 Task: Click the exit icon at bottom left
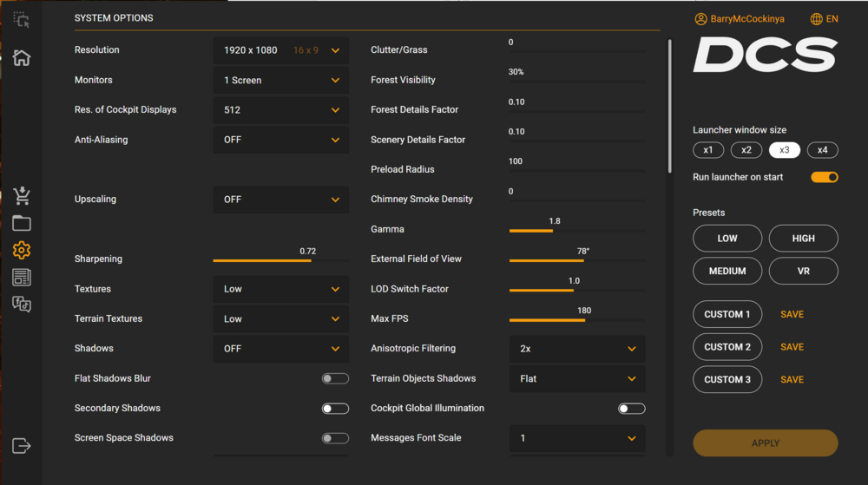(x=22, y=445)
